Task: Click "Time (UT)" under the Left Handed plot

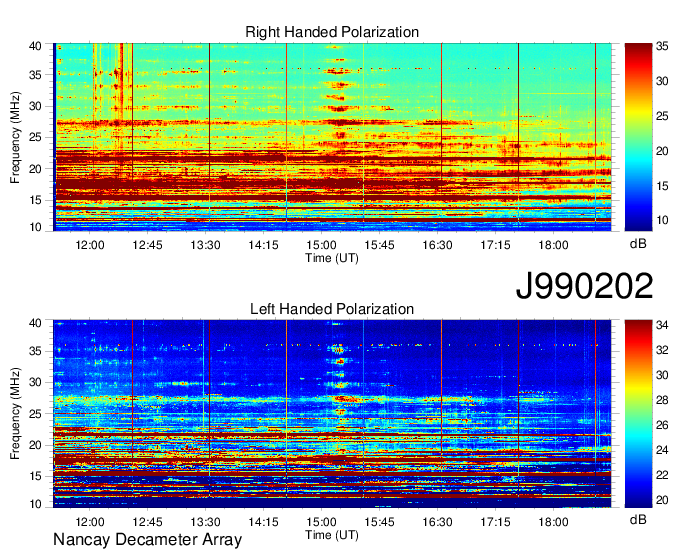Action: click(332, 535)
